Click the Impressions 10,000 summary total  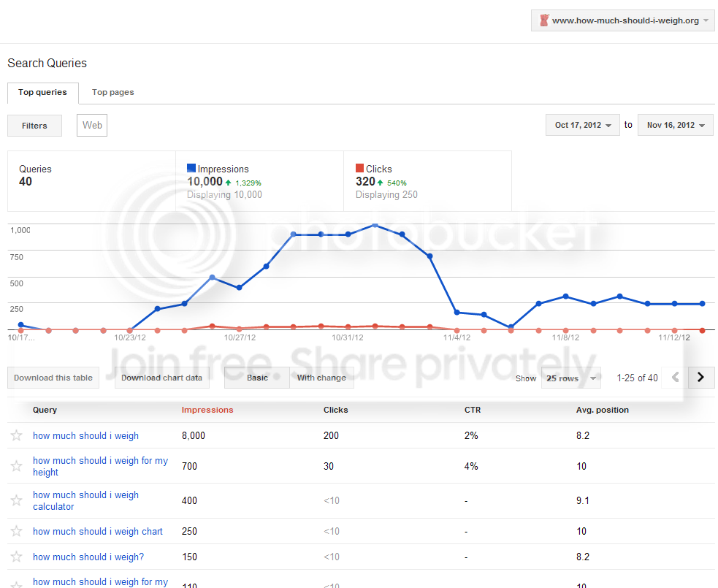(x=205, y=181)
